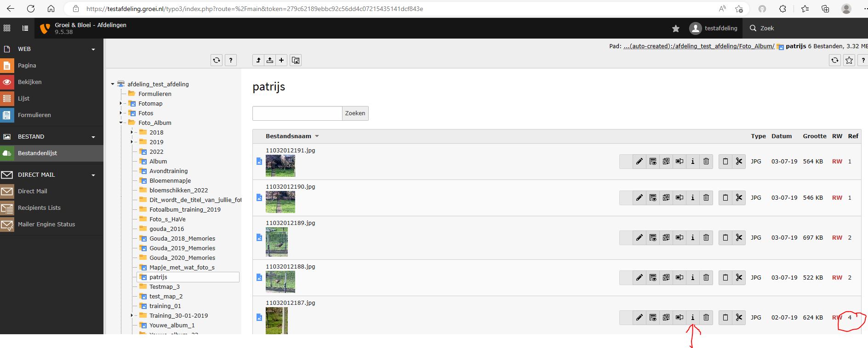Open the Direct Mail module
This screenshot has height=348, width=868.
coord(32,191)
